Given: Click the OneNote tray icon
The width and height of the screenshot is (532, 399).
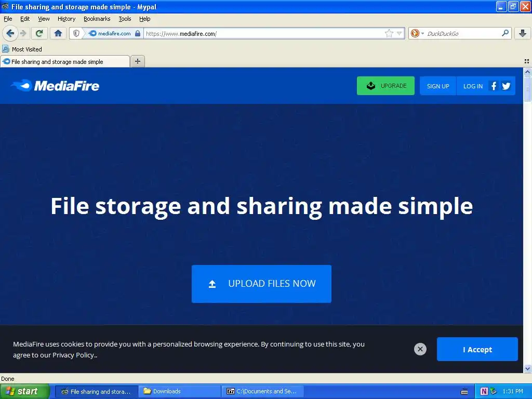Looking at the screenshot, I should 484,391.
